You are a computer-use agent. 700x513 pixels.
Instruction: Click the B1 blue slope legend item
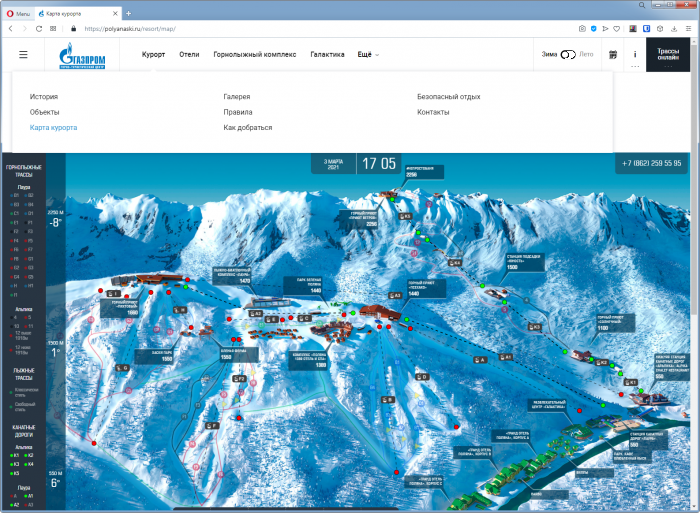[15, 195]
